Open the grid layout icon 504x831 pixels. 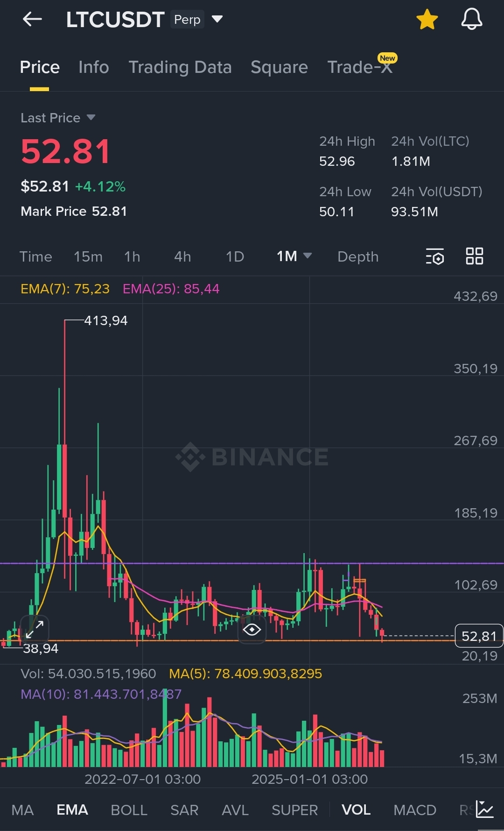click(475, 256)
